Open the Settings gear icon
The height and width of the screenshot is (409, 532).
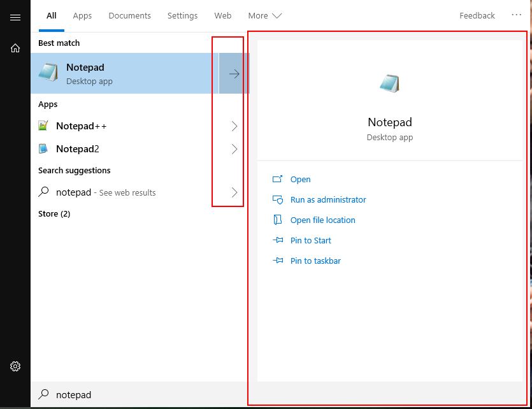click(15, 366)
